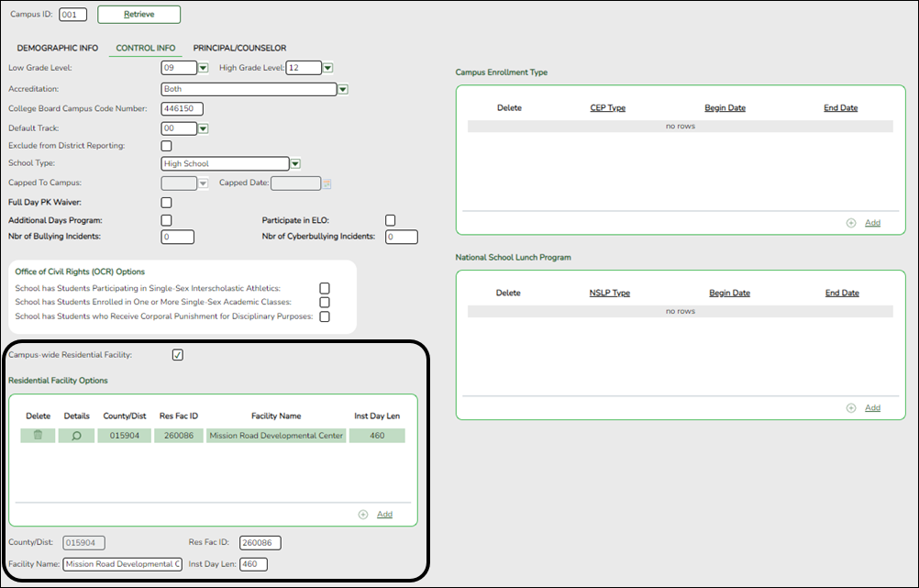Click the Retrieve button

coord(138,14)
